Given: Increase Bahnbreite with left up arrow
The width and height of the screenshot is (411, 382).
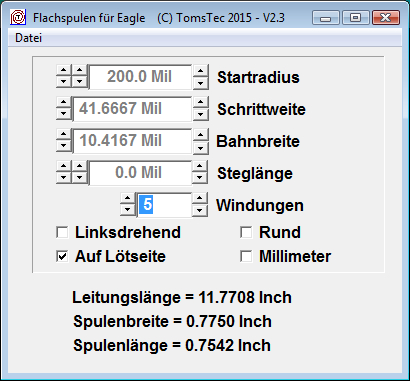Looking at the screenshot, I should coord(64,134).
